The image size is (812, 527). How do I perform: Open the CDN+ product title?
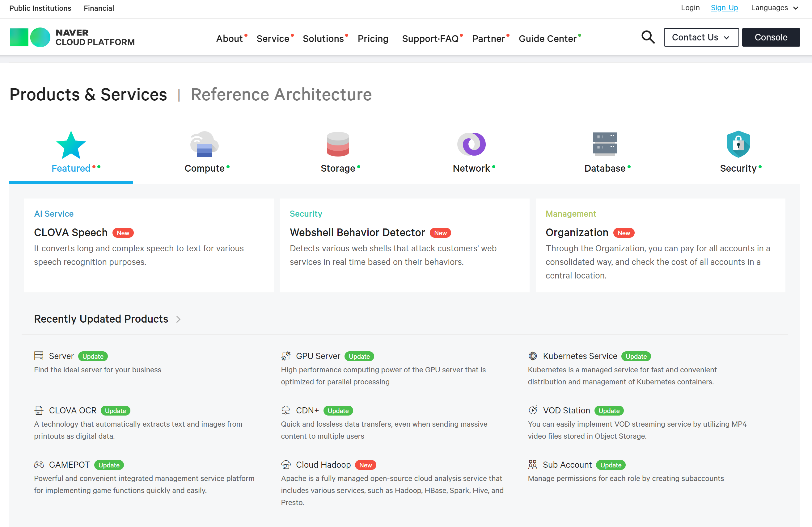pyautogui.click(x=307, y=410)
